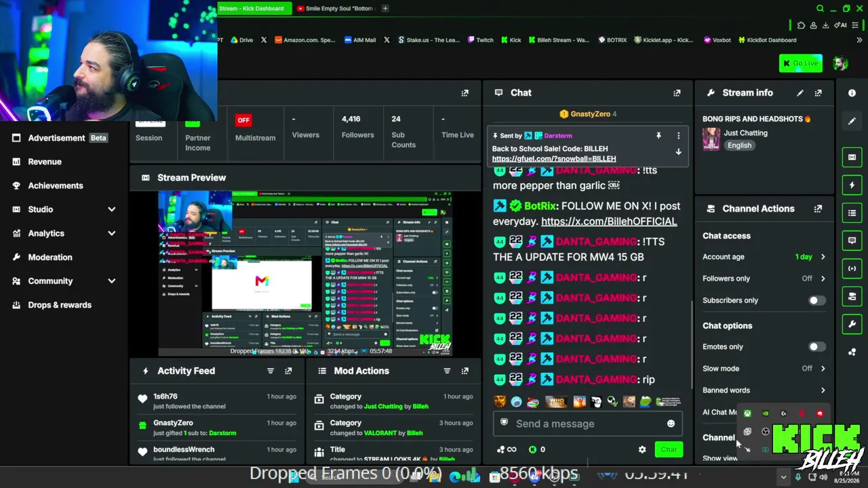The height and width of the screenshot is (488, 868).
Task: Click the Just Chatting category thumbnail
Action: click(x=711, y=139)
